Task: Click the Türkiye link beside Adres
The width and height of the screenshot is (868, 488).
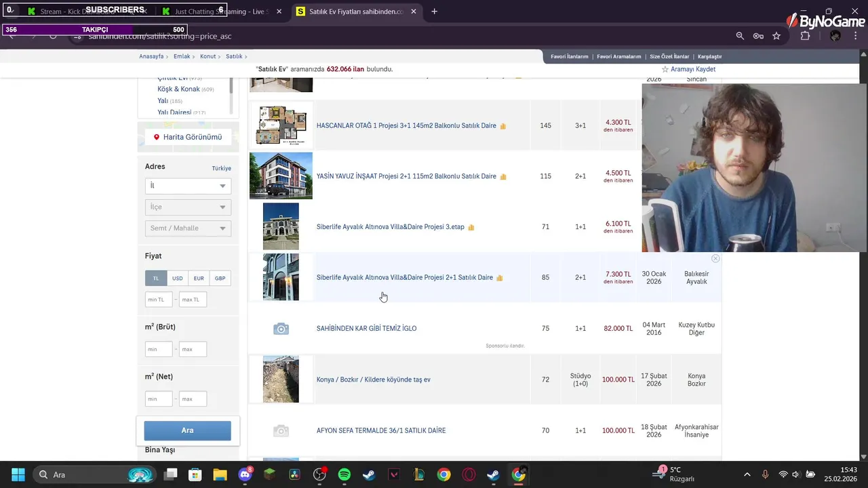Action: click(221, 168)
